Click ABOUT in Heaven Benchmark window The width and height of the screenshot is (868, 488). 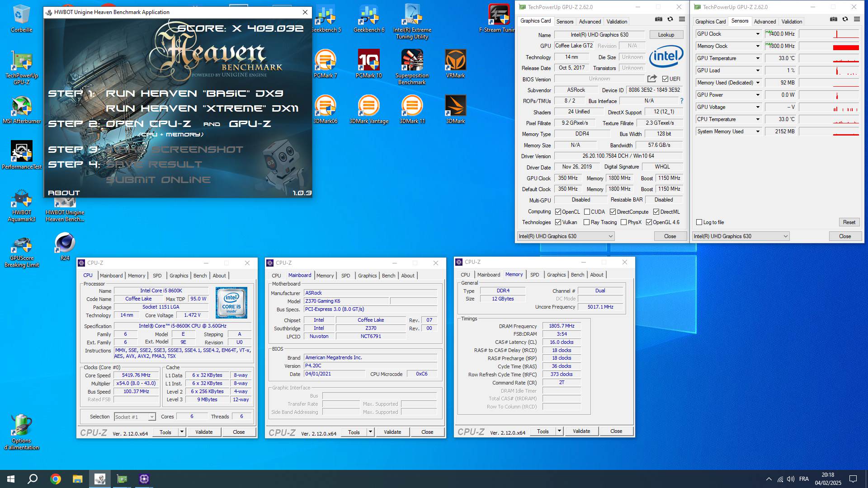[x=64, y=193]
